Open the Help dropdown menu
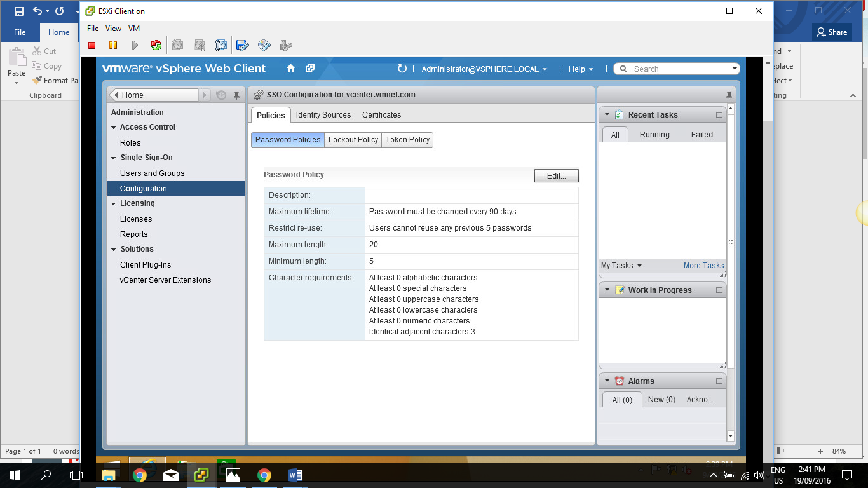Image resolution: width=868 pixels, height=488 pixels. [x=581, y=69]
